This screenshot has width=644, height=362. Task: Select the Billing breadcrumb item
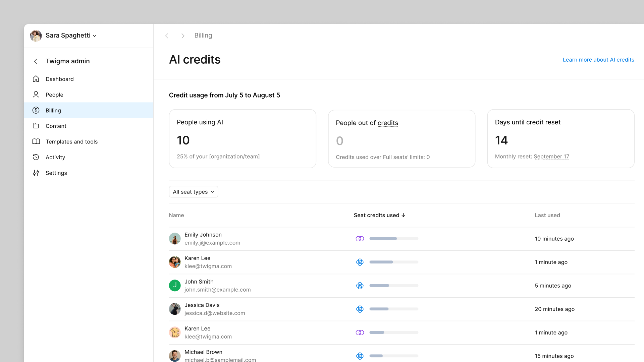pyautogui.click(x=203, y=35)
